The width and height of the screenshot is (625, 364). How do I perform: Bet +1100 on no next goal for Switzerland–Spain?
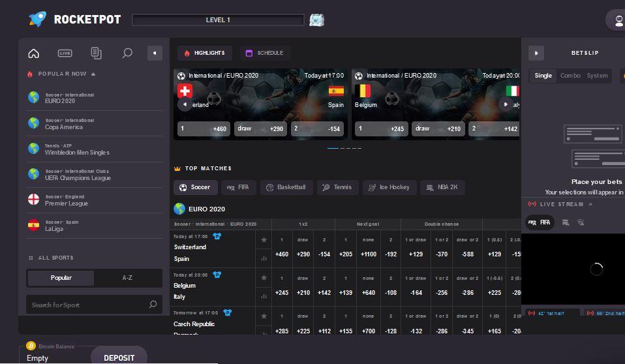point(369,249)
